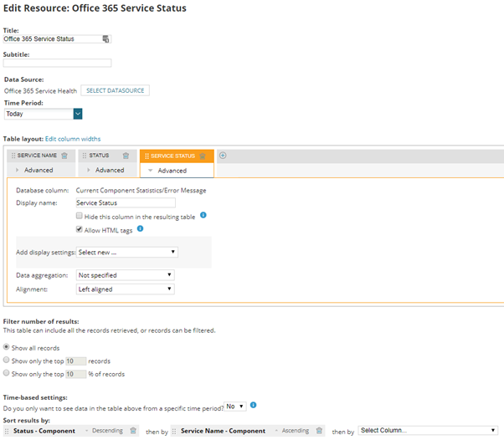The width and height of the screenshot is (504, 445).
Task: Click Current Component Statistics/Error Message text
Action: click(x=141, y=191)
